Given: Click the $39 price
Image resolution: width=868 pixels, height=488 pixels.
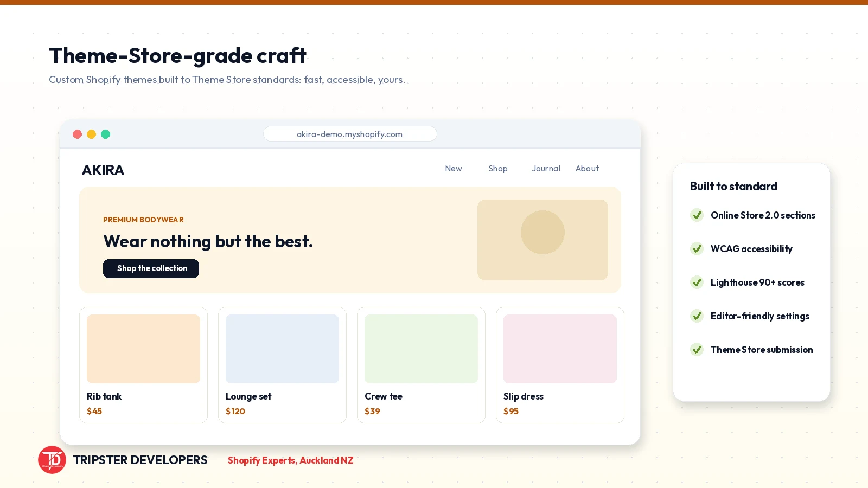Looking at the screenshot, I should 372,412.
